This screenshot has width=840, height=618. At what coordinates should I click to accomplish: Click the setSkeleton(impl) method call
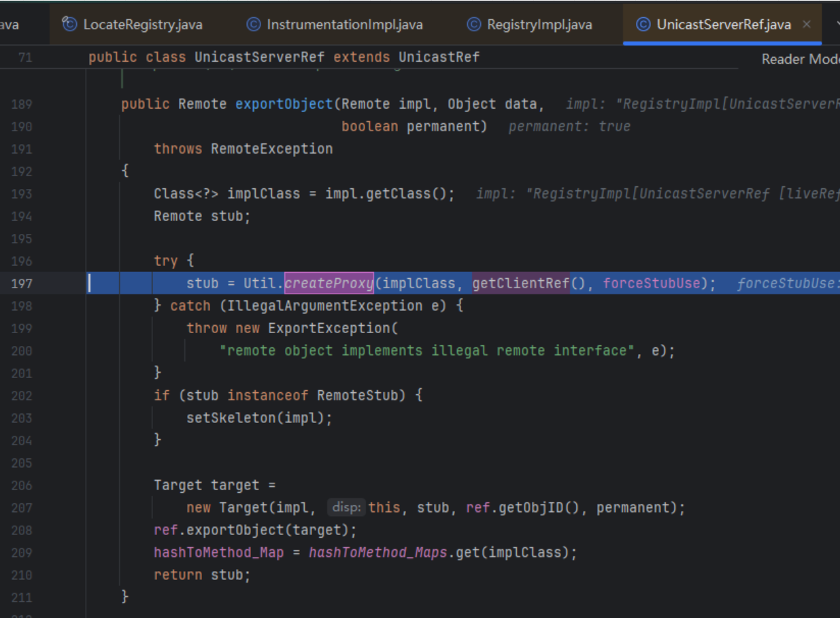[258, 418]
